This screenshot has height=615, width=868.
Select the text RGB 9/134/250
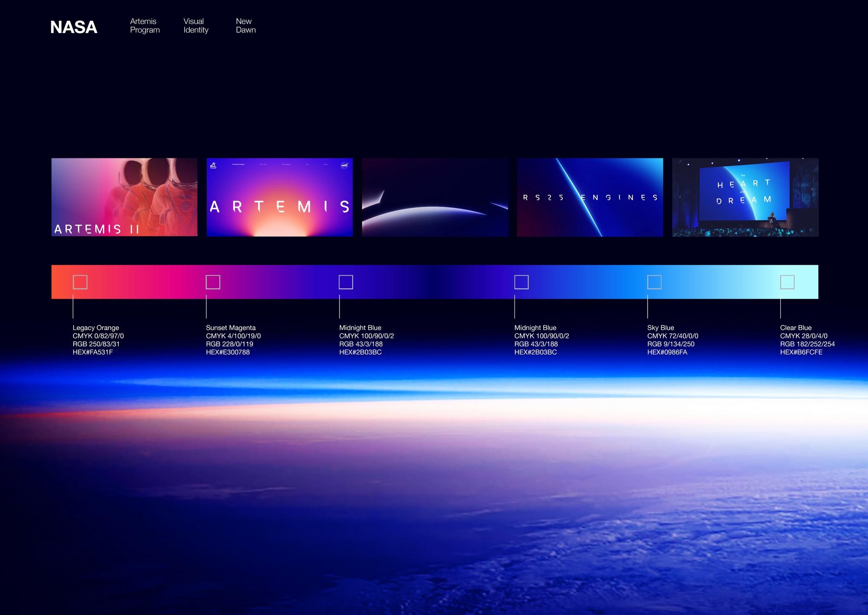(671, 344)
